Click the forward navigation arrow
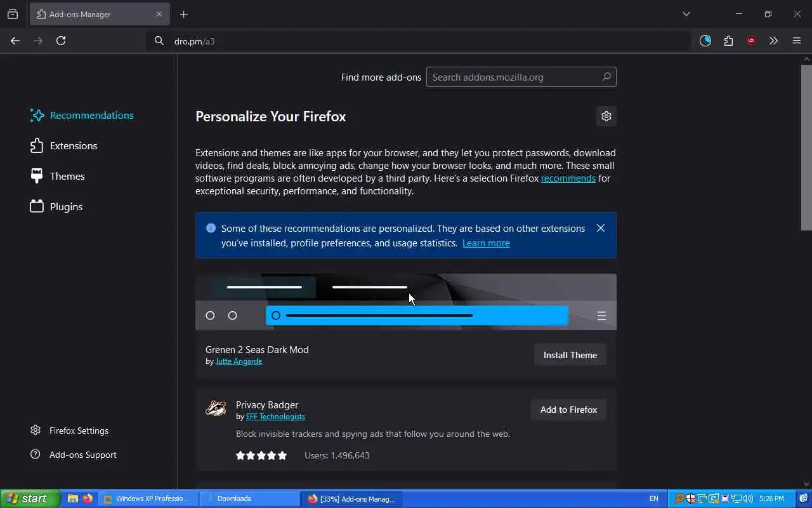The width and height of the screenshot is (812, 508). click(x=38, y=41)
